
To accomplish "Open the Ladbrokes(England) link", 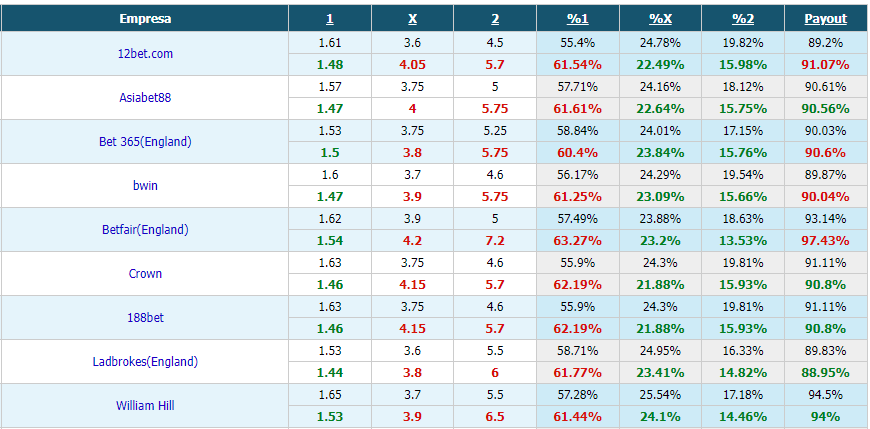I will point(145,362).
